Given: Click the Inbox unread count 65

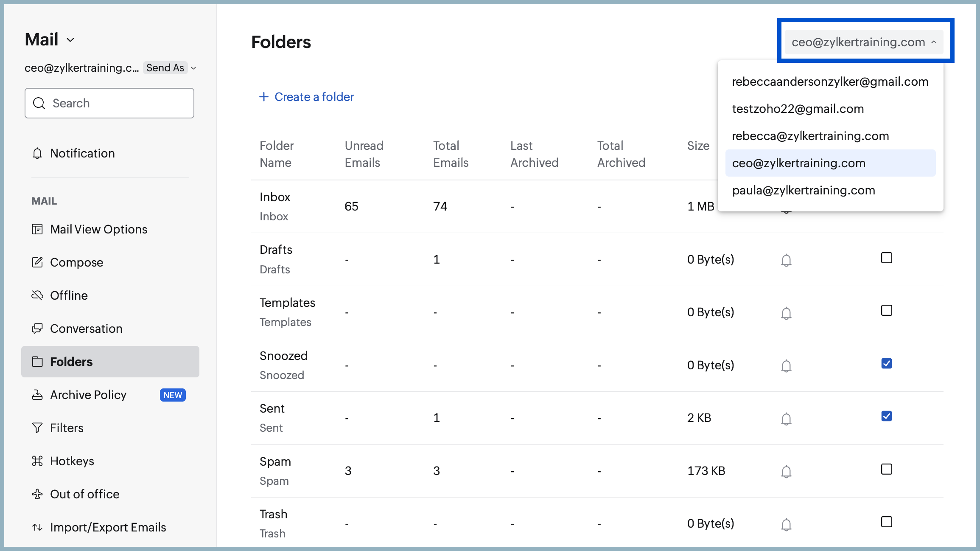Looking at the screenshot, I should [351, 206].
